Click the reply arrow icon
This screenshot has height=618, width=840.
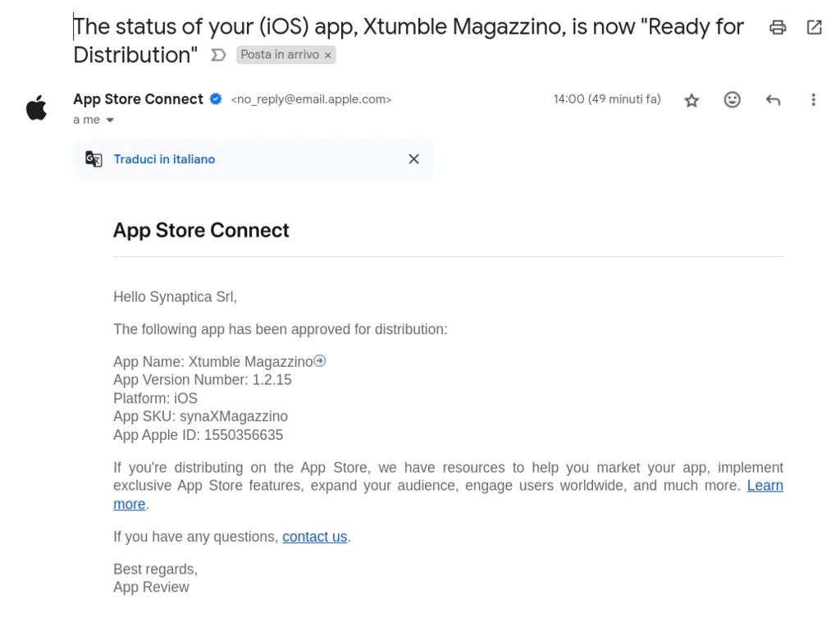772,99
